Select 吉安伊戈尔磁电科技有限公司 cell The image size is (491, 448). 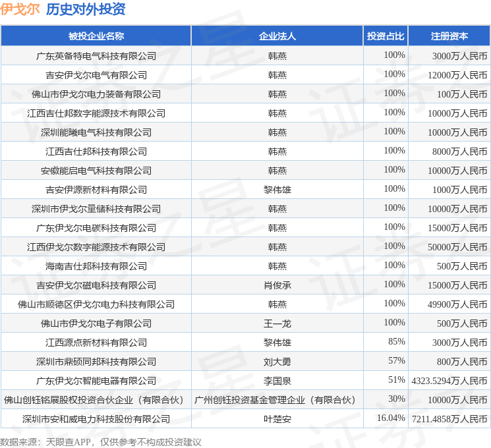[96, 285]
